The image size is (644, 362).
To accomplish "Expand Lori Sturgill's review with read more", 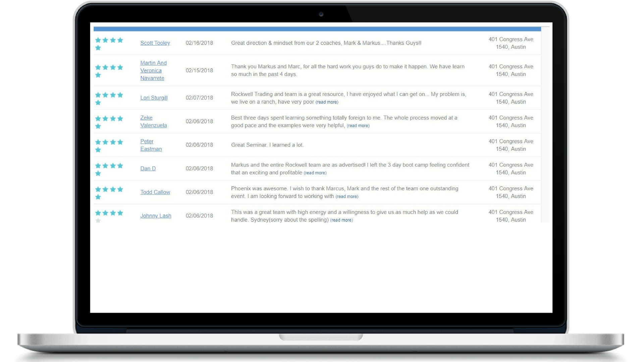I will [x=327, y=102].
